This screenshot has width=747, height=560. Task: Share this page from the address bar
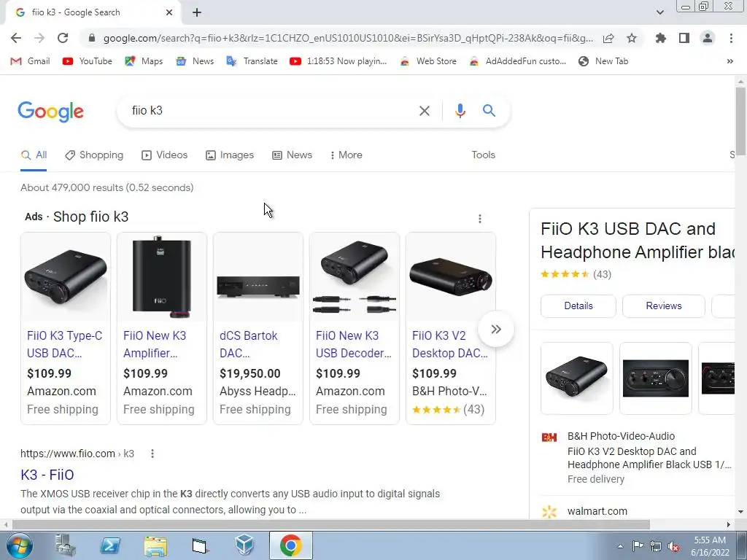608,38
